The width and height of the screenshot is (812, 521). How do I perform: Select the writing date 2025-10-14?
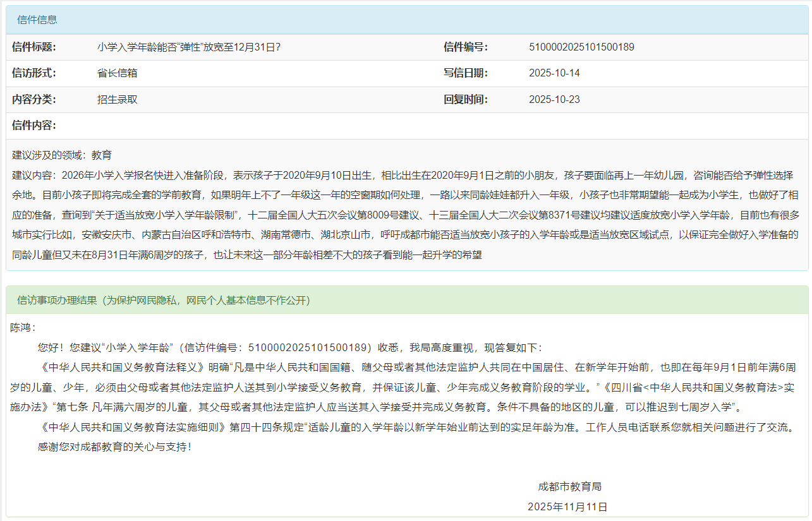pos(554,73)
